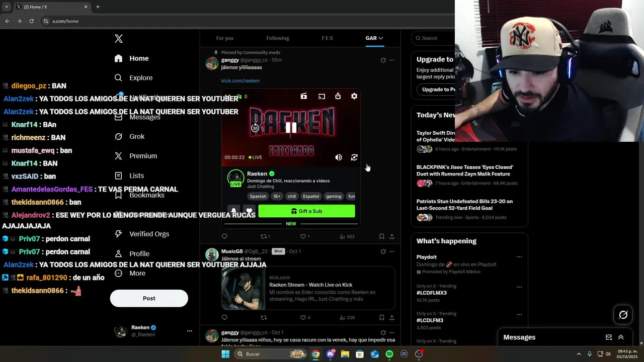This screenshot has width=644, height=362.
Task: Open Explore in the sidebar
Action: pyautogui.click(x=133, y=78)
